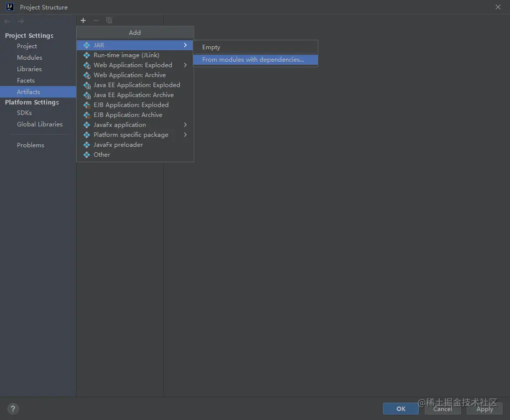Expand Web Application: Exploded submenu arrow
Viewport: 510px width, 420px height.
click(x=185, y=65)
